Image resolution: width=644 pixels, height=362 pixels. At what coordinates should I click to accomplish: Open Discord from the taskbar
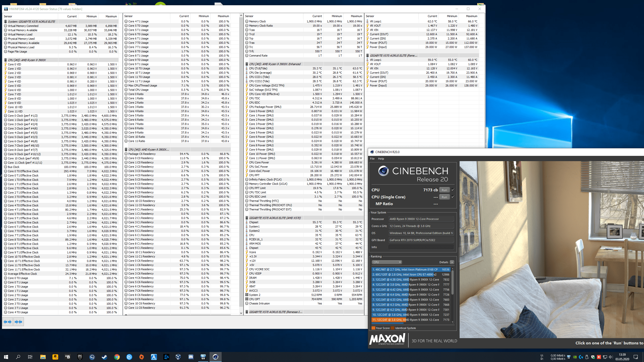tap(191, 357)
